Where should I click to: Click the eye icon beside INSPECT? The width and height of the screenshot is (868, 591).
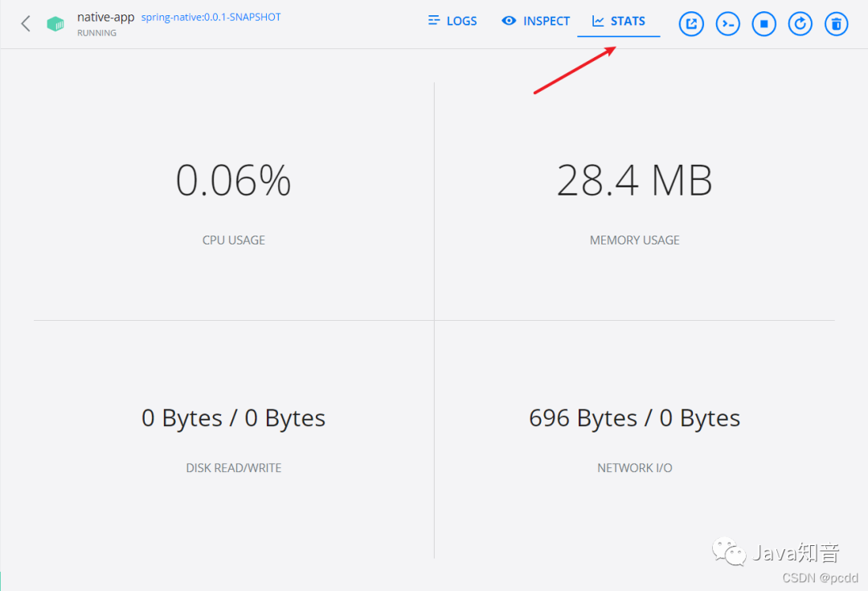click(x=509, y=21)
